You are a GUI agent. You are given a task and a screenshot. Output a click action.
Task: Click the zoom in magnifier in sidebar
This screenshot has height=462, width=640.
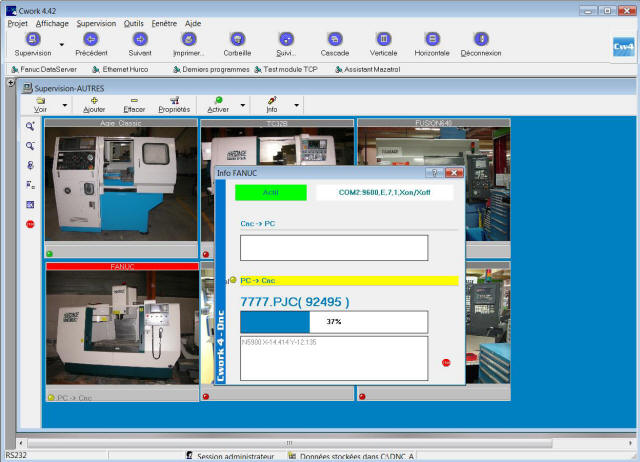31,126
